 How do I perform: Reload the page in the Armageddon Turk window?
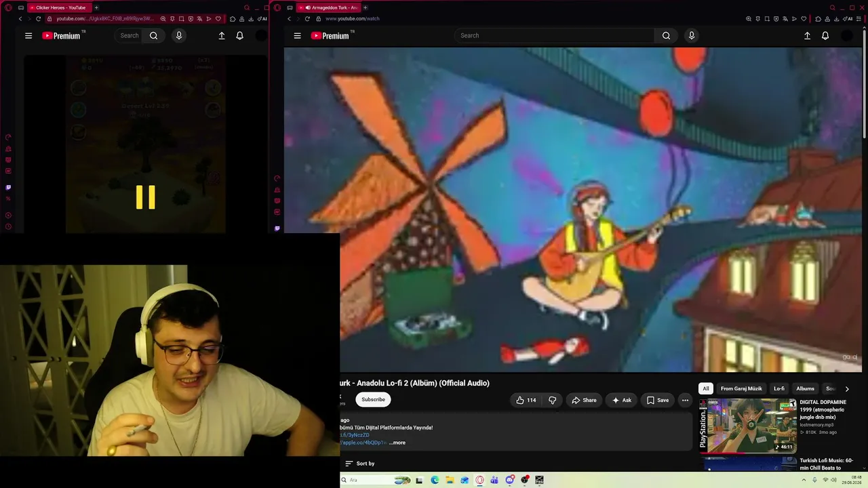(307, 19)
